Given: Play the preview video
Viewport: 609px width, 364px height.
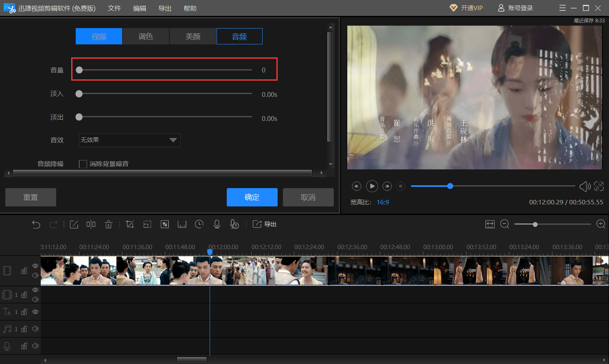Looking at the screenshot, I should pos(372,186).
